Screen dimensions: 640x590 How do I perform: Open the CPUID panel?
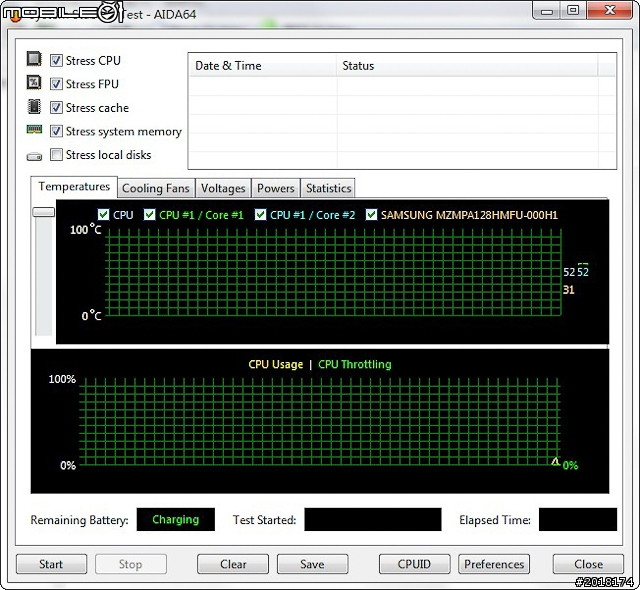(414, 564)
